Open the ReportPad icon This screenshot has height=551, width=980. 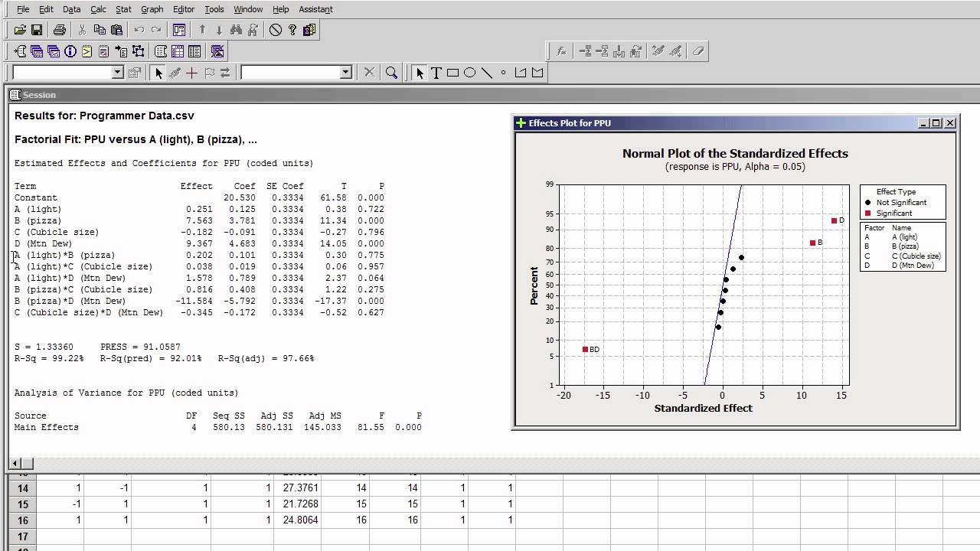104,51
